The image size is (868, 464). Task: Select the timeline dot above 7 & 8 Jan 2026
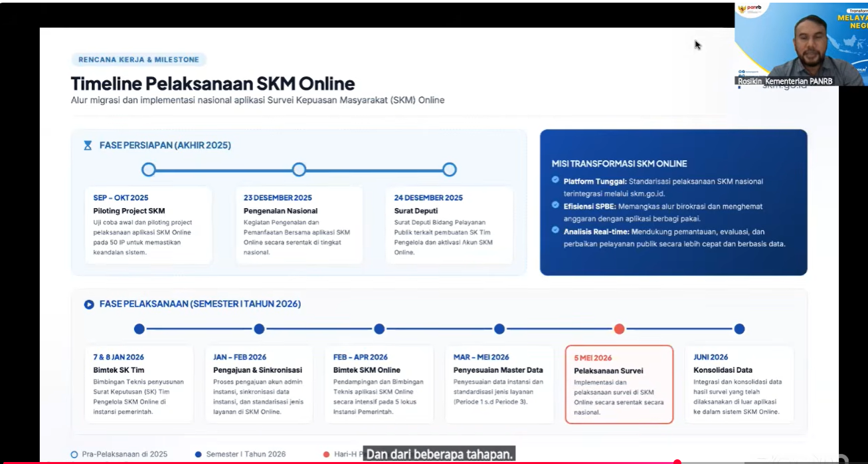pos(139,329)
